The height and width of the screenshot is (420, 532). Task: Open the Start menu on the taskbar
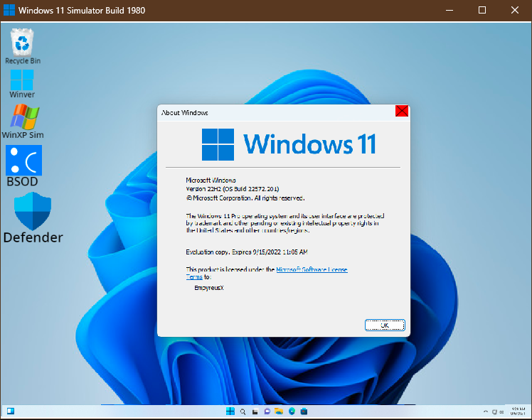pos(230,411)
